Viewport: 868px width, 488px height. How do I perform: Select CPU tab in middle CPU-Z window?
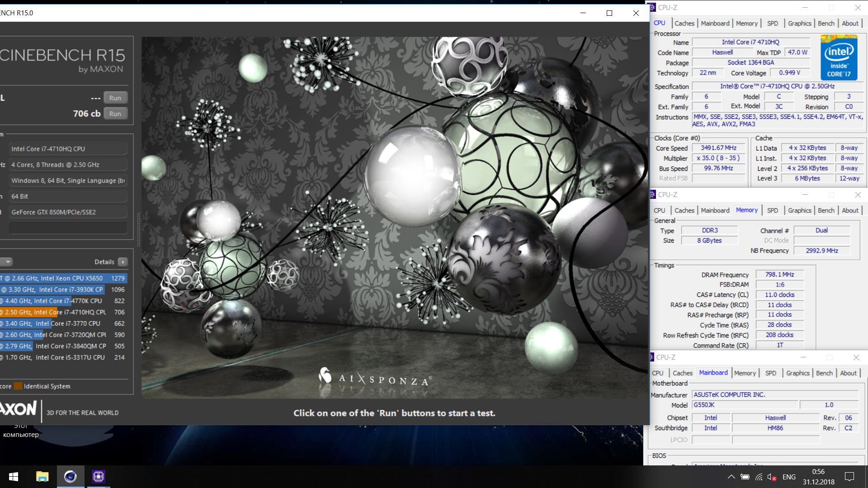659,211
